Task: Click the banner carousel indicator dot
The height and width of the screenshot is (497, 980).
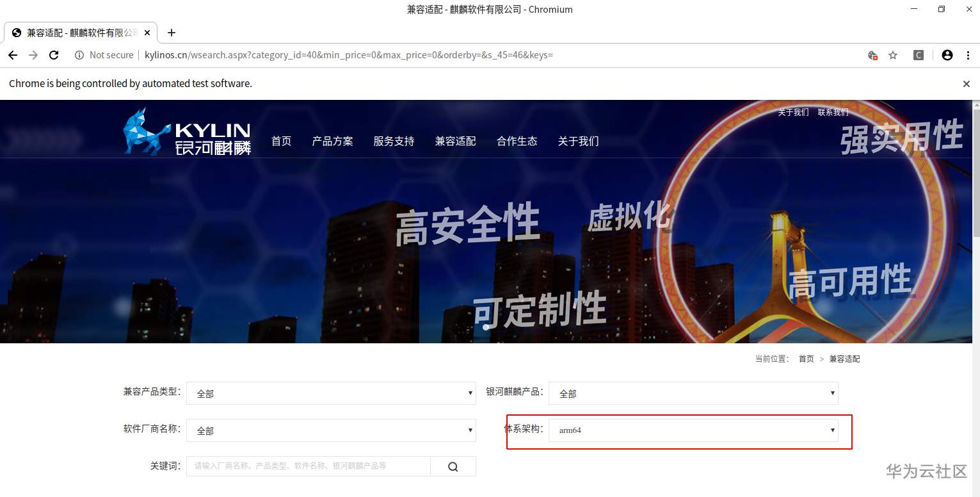Action: (486, 327)
